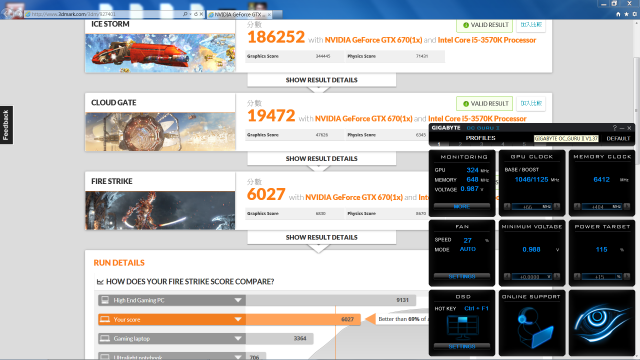Expand the High End Gaming PC dropdown
Viewport: 640px width, 360px height.
pos(238,300)
